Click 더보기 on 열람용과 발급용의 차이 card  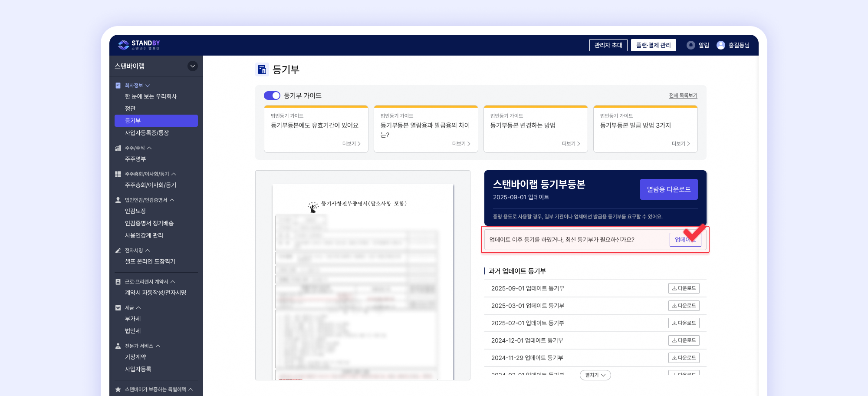461,144
